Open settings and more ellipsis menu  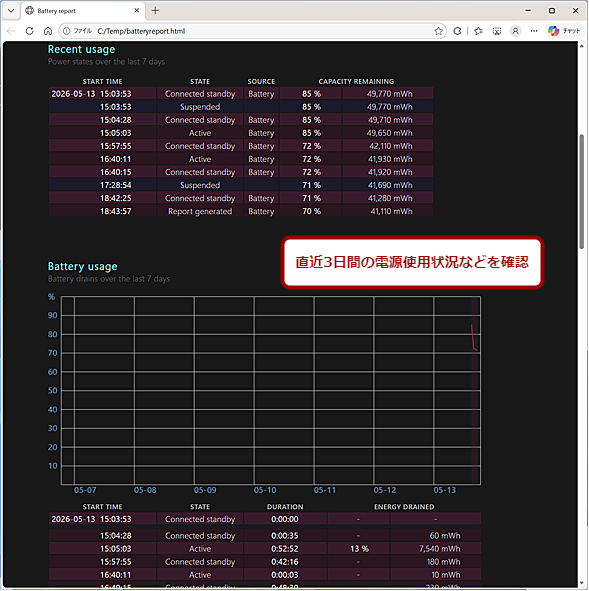[534, 31]
